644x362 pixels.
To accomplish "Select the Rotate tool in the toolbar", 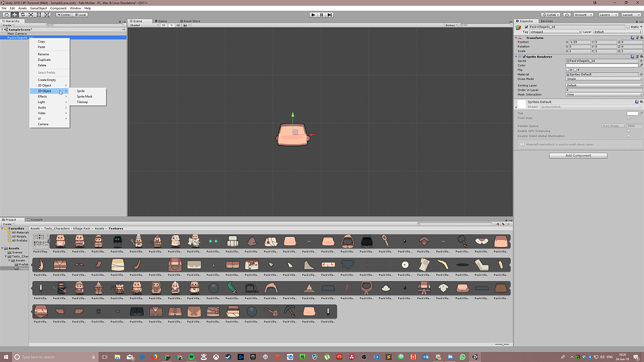I will coord(23,14).
